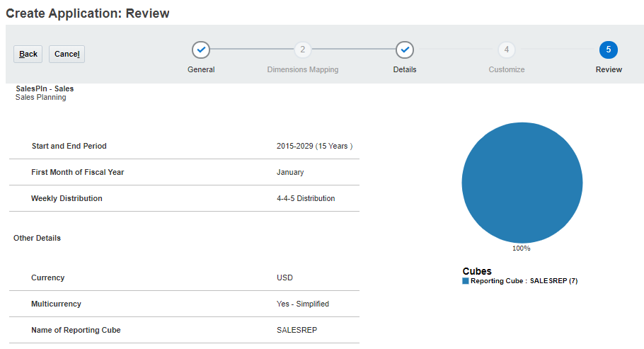Click the Yes - Simplified value

coord(303,304)
